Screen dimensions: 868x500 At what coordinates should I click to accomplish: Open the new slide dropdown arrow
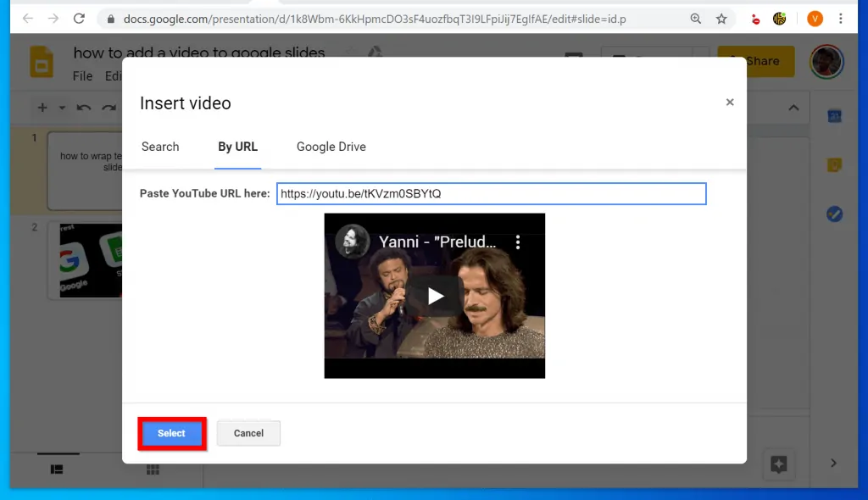pyautogui.click(x=62, y=108)
